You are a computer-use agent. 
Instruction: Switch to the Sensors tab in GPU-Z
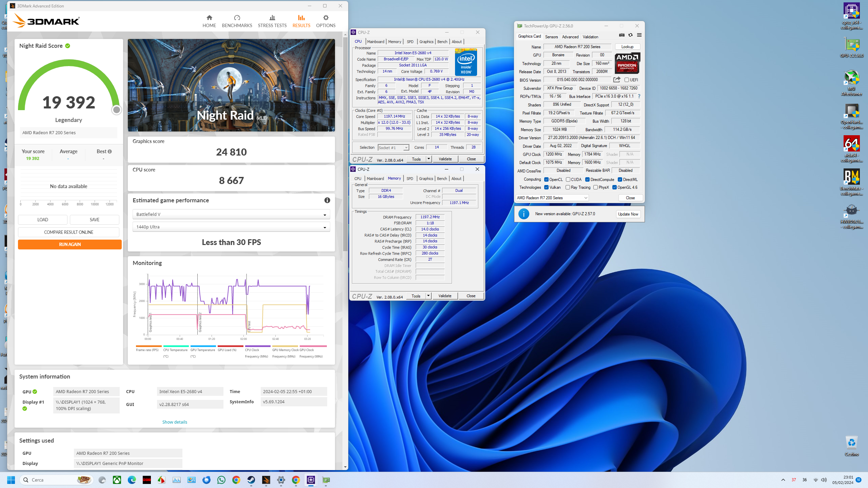[551, 37]
